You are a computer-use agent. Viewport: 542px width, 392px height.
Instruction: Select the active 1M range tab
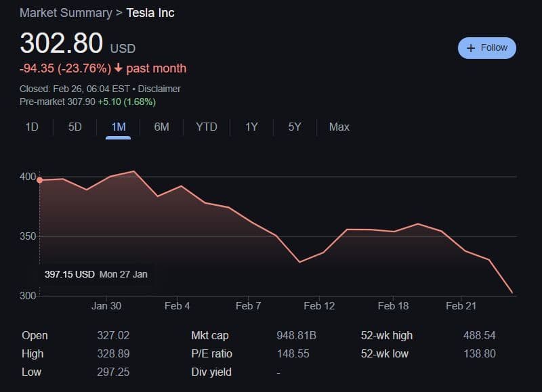[118, 127]
